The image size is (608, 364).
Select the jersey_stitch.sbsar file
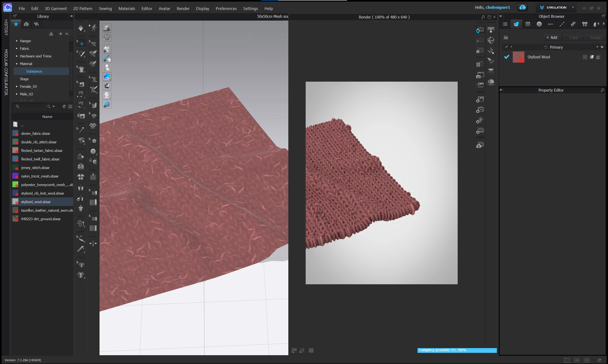(35, 168)
